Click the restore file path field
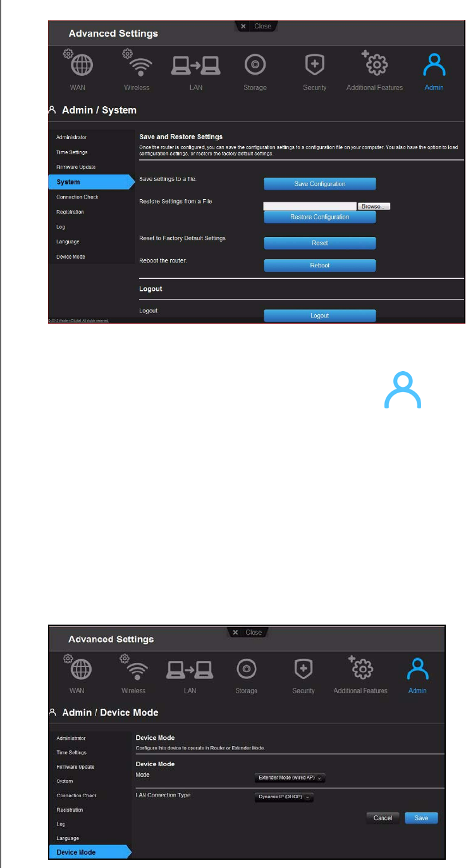This screenshot has width=466, height=868. 310,207
